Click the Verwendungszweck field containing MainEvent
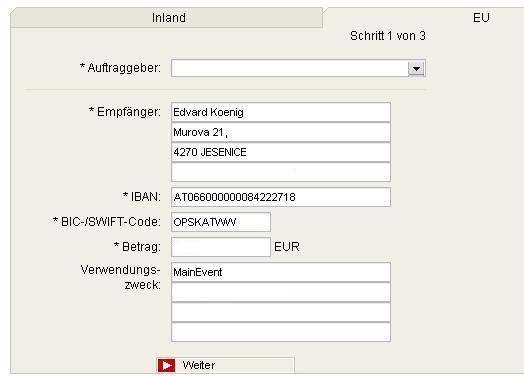 tap(281, 272)
